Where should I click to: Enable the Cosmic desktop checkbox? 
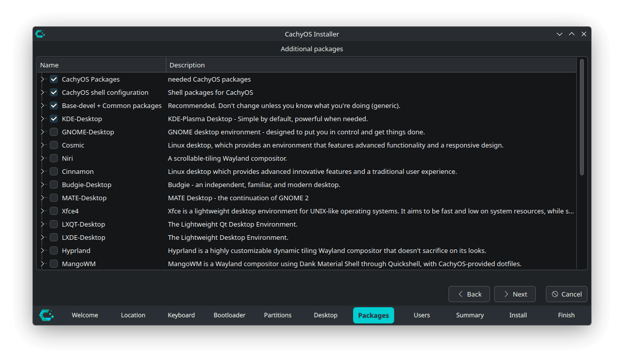(54, 145)
